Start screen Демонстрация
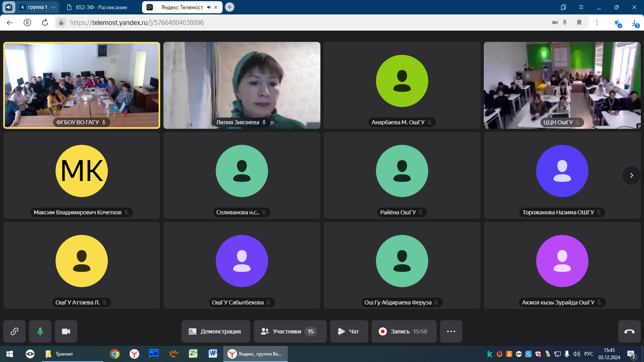Viewport: 644px width, 362px height. [x=216, y=331]
